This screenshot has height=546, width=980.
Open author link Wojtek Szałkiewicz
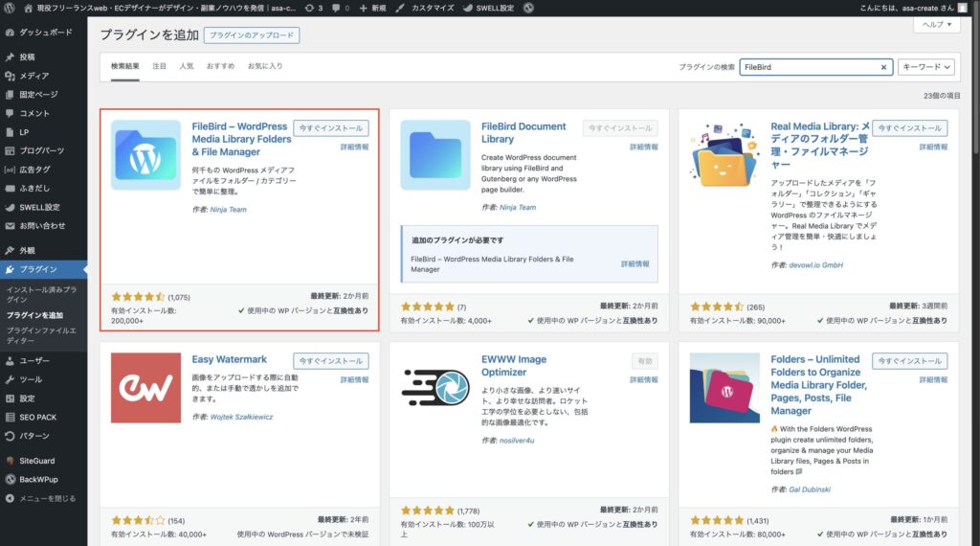[241, 417]
